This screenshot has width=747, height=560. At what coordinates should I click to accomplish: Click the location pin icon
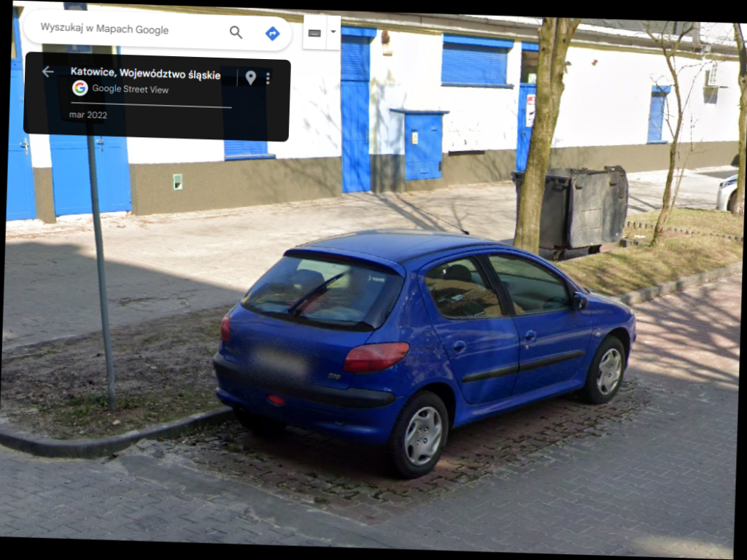pos(251,77)
